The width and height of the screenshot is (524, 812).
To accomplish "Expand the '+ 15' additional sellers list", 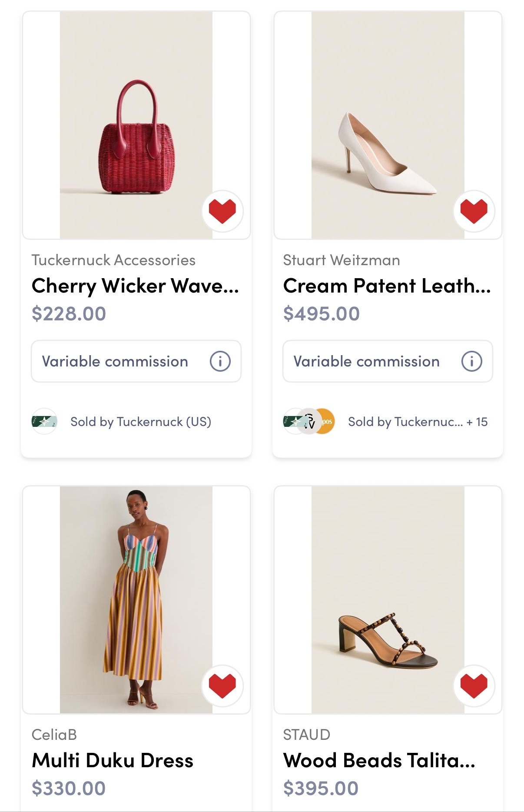I will 478,422.
